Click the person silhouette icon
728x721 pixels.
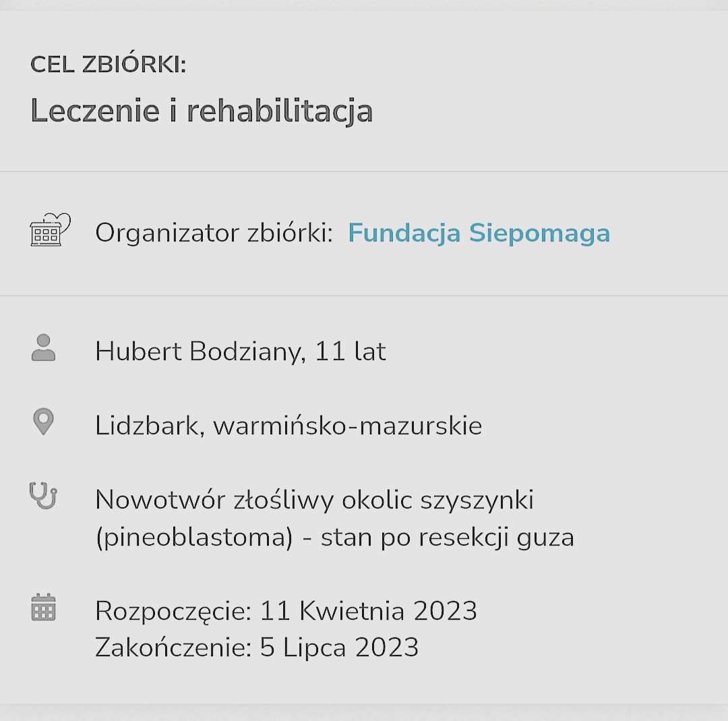[x=43, y=348]
